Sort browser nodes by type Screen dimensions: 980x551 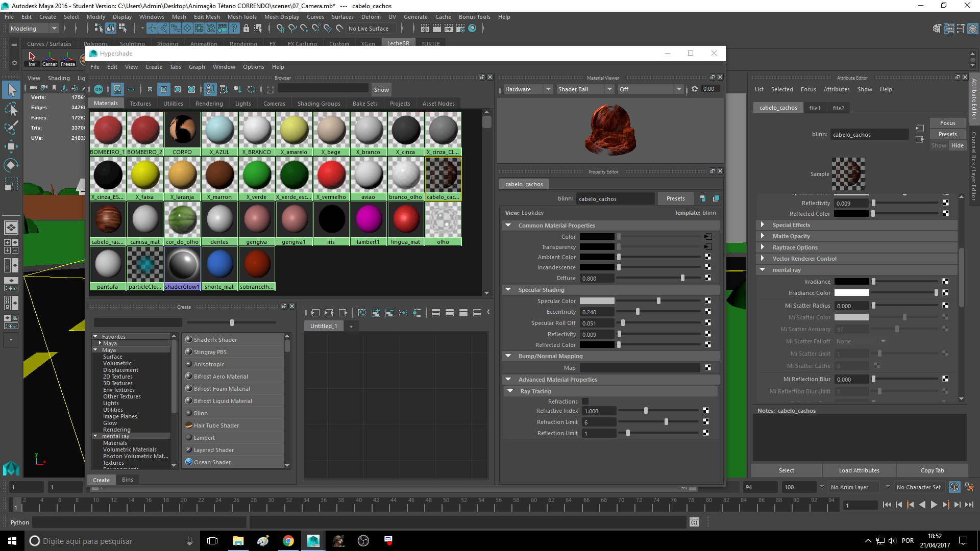click(224, 89)
